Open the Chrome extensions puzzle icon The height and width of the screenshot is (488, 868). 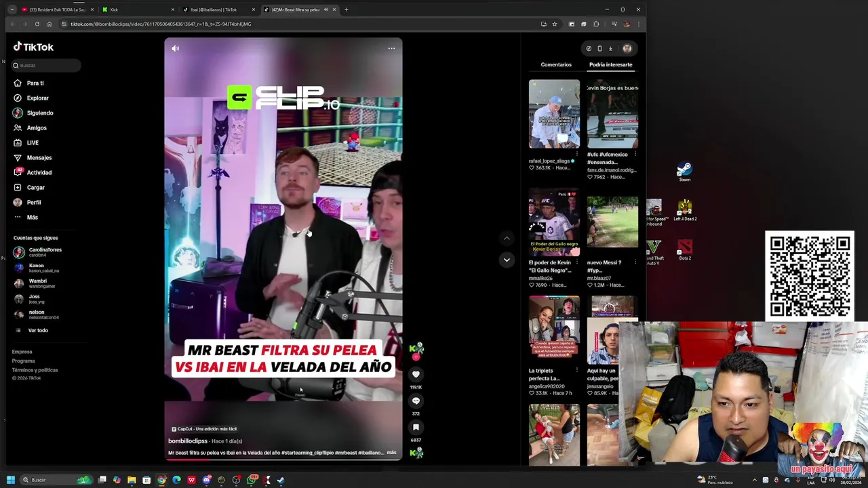pos(596,24)
